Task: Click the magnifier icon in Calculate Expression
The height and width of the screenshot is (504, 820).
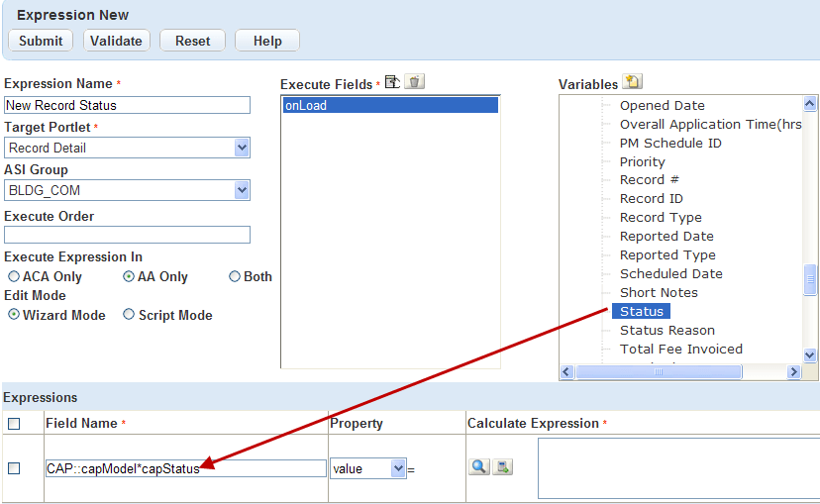Action: click(x=479, y=466)
